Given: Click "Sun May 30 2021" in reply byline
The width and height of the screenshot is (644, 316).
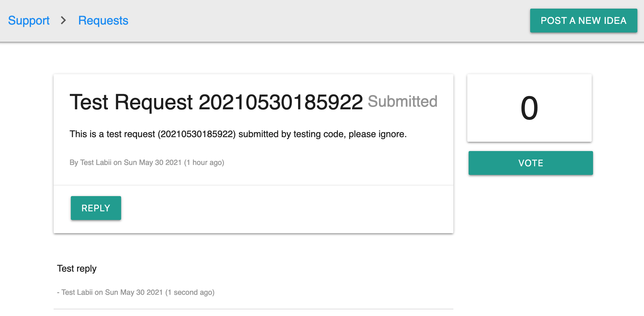Looking at the screenshot, I should (x=134, y=292).
